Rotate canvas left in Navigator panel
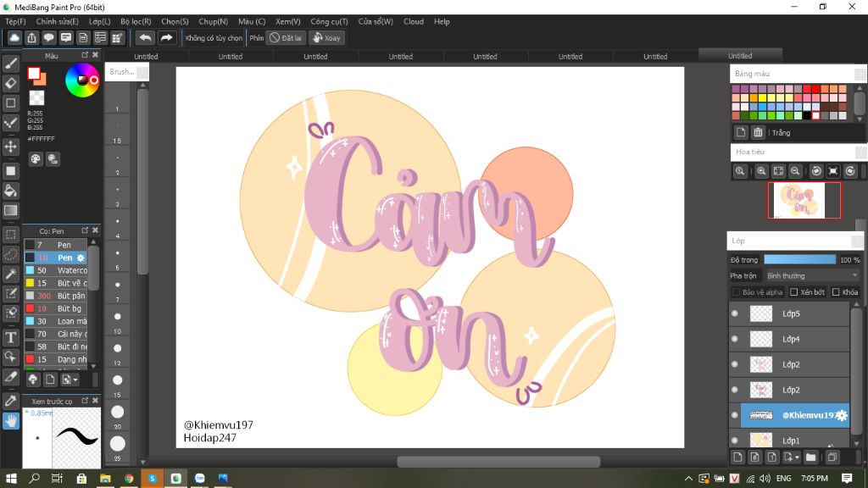This screenshot has height=488, width=868. point(816,171)
